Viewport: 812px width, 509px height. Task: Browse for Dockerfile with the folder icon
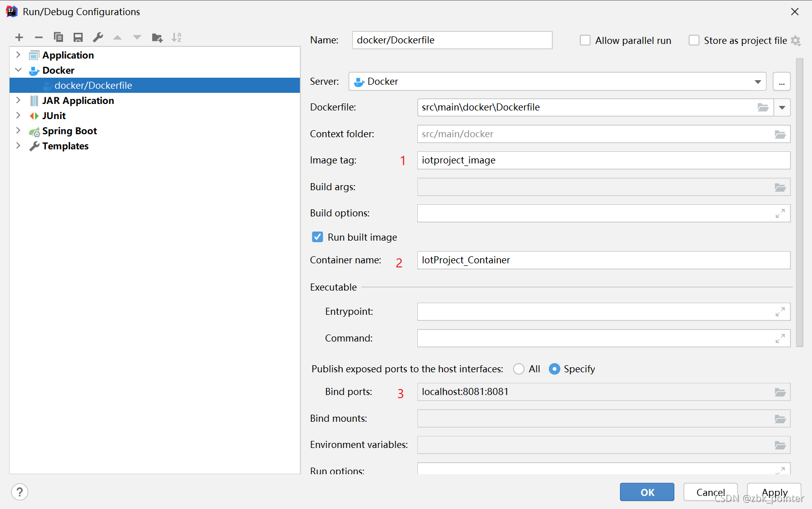click(x=763, y=107)
